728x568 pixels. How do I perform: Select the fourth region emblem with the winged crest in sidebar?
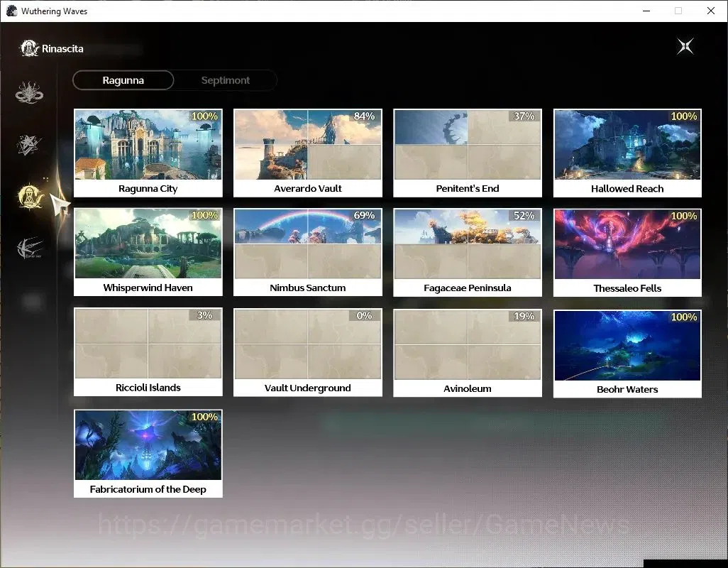[30, 248]
